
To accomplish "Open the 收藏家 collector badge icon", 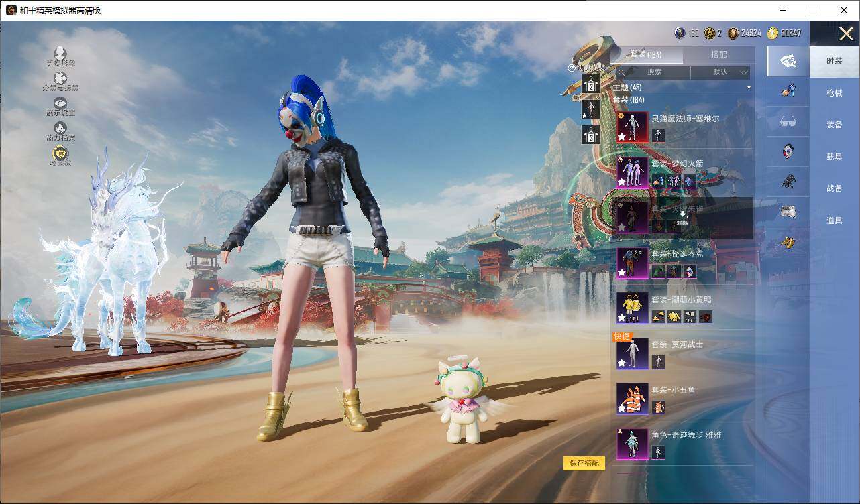I will coord(60,153).
